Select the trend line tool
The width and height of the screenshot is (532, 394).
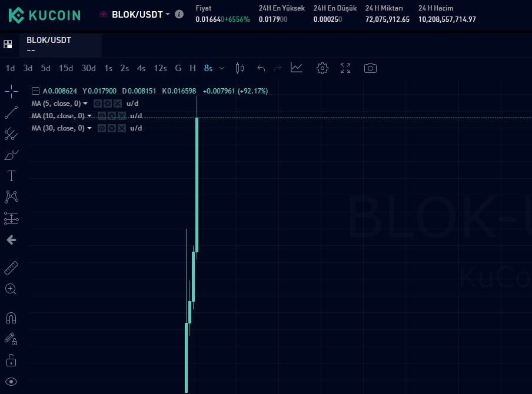click(11, 112)
